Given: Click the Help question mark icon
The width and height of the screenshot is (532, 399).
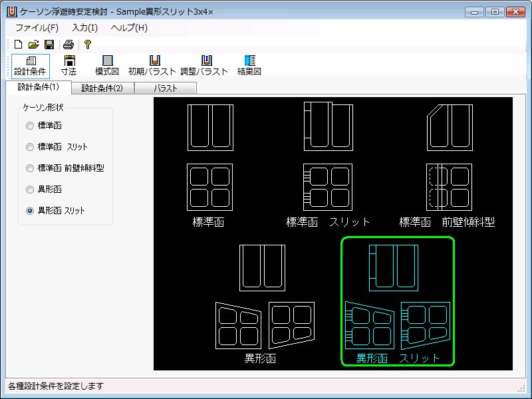Looking at the screenshot, I should (87, 45).
